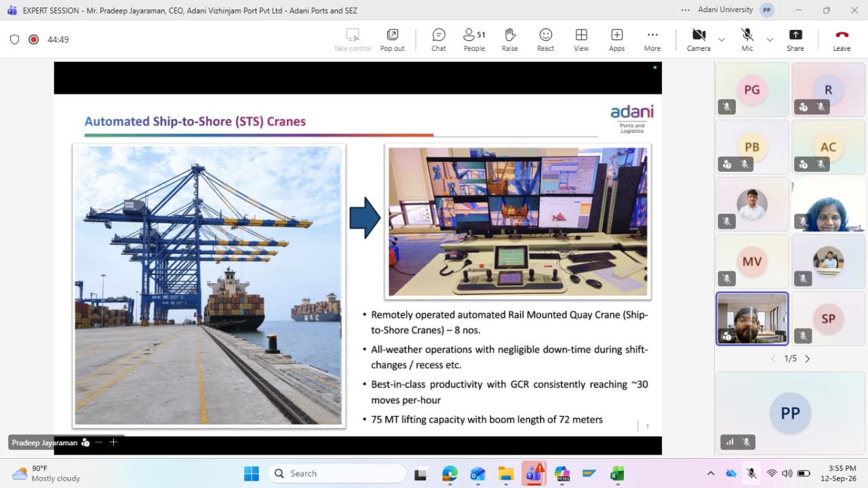Click the SP tile muted mic icon
The height and width of the screenshot is (488, 868).
803,335
